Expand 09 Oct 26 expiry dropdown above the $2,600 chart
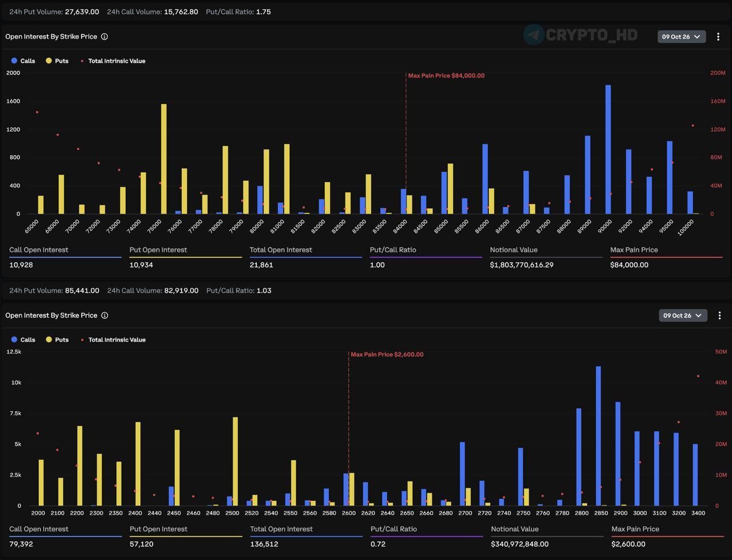The height and width of the screenshot is (560, 732). tap(683, 315)
